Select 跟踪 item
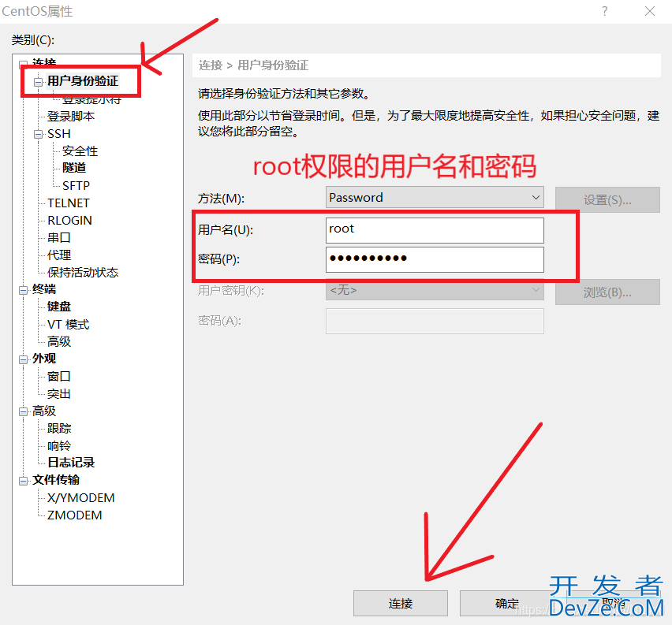 (59, 429)
